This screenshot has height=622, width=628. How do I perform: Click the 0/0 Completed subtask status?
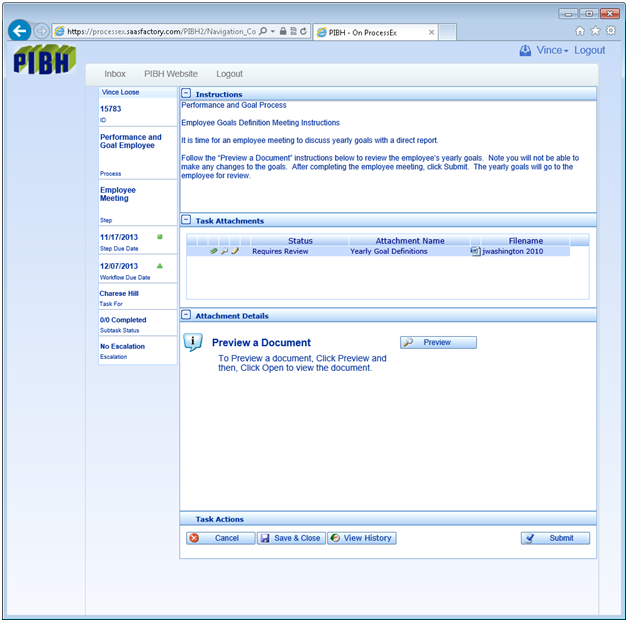click(x=123, y=320)
